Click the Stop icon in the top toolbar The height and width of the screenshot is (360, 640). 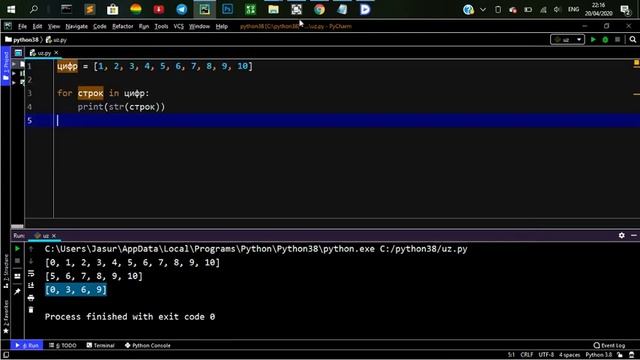click(x=618, y=40)
